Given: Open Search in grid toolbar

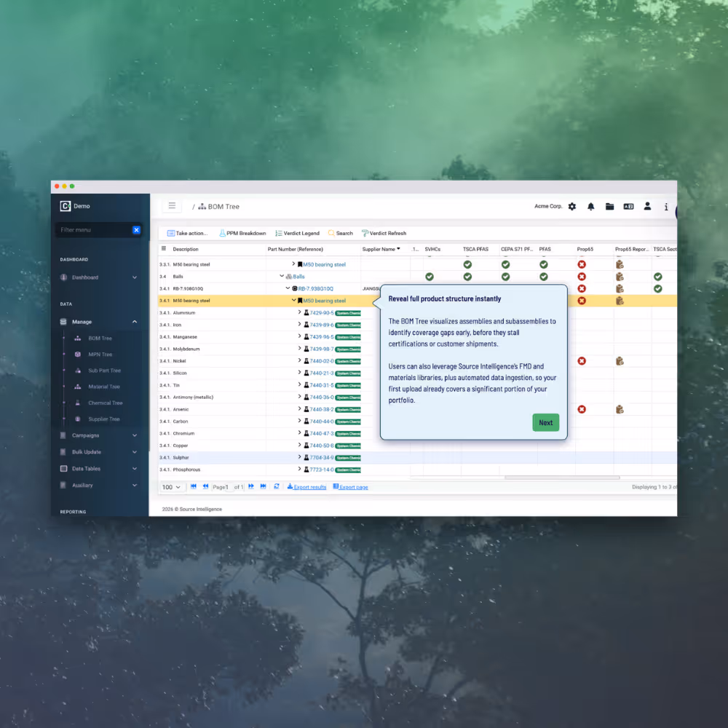Looking at the screenshot, I should 340,233.
